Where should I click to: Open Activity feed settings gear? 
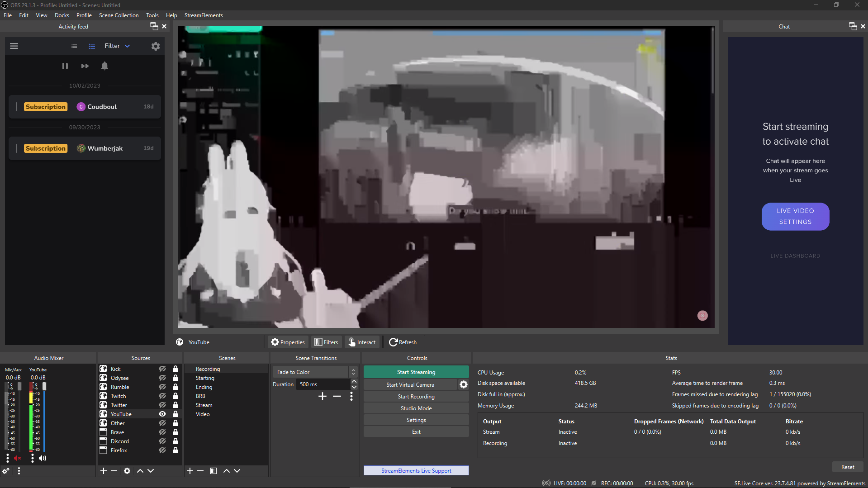tap(156, 46)
